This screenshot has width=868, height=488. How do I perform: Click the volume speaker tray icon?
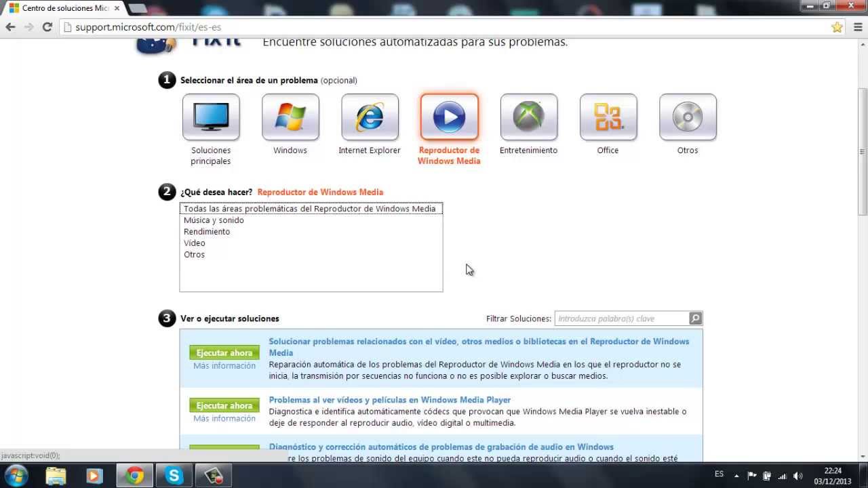pos(798,476)
